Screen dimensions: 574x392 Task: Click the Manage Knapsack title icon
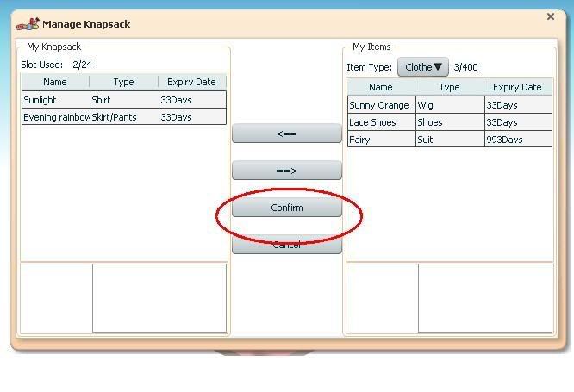coord(28,24)
